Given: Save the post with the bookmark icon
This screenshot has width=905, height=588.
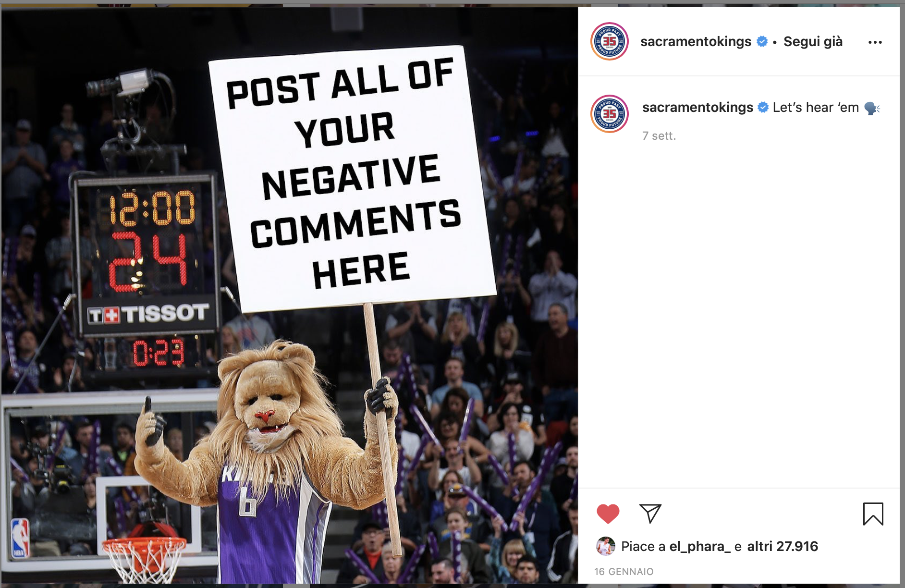Looking at the screenshot, I should point(873,514).
